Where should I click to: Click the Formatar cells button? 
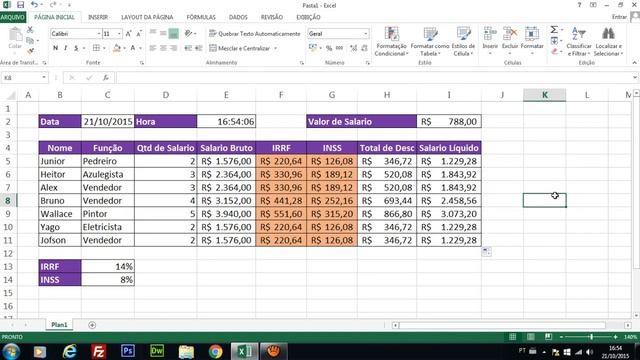click(532, 42)
